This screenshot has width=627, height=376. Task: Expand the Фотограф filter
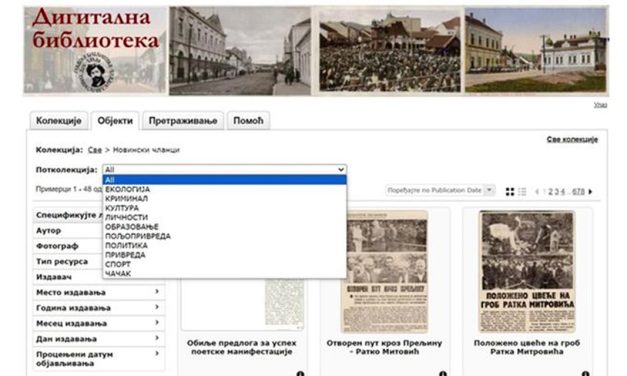coord(68,246)
